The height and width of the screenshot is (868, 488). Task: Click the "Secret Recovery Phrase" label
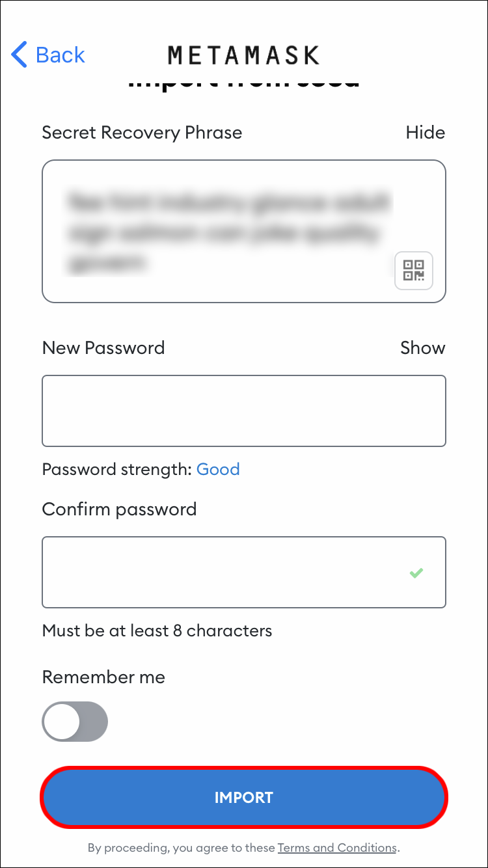tap(142, 133)
